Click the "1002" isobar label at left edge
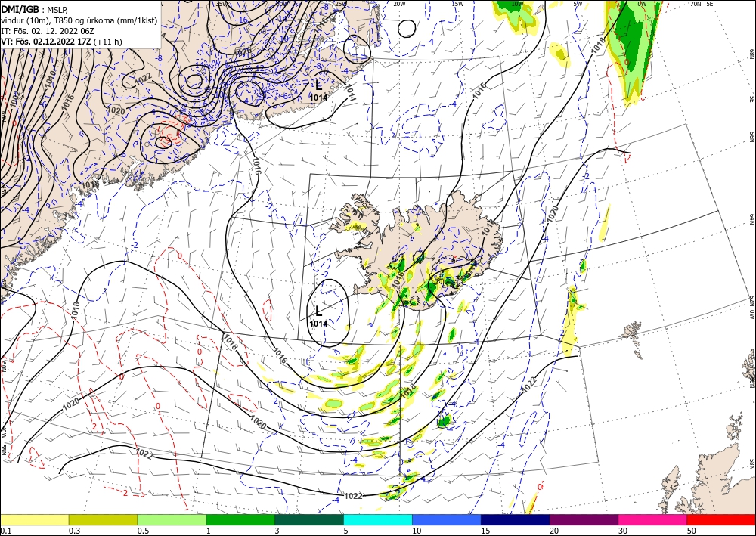The height and width of the screenshot is (536, 756). (17, 98)
